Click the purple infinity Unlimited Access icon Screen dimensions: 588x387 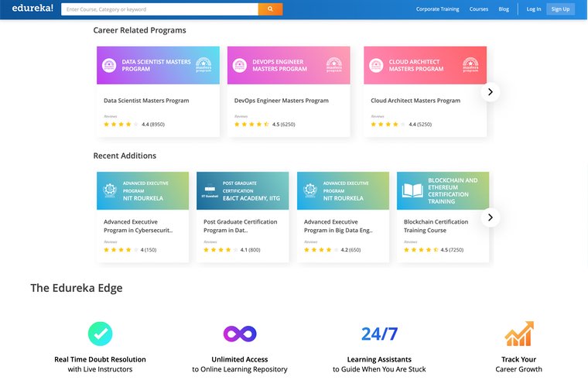point(240,334)
